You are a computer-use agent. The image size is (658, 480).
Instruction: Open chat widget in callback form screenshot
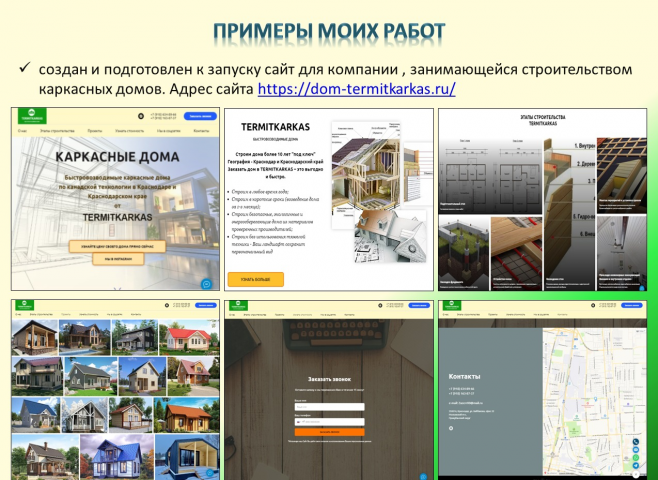[x=423, y=476]
